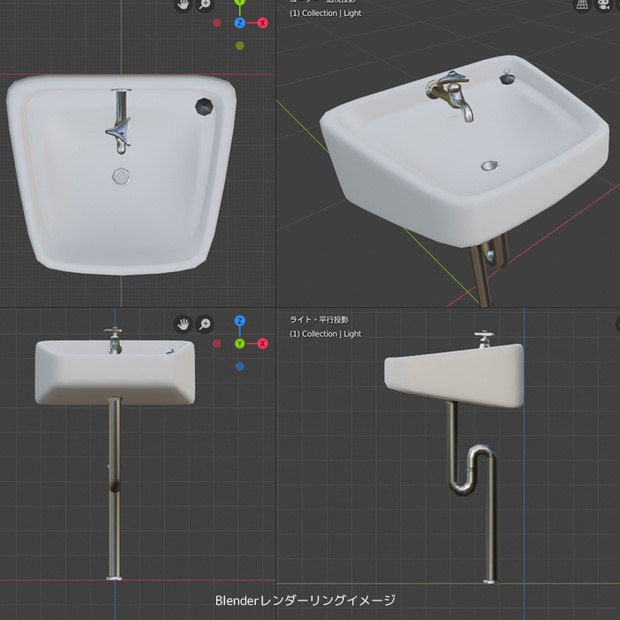The image size is (620, 620).
Task: Click the red X axis in top view gizmo
Action: pos(263,23)
